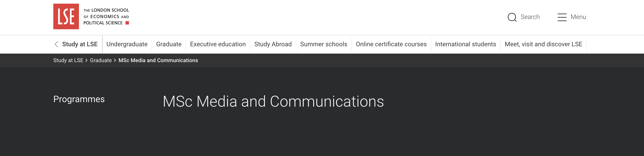Open Meet, visit and discover LSE
This screenshot has height=156, width=644.
point(543,44)
